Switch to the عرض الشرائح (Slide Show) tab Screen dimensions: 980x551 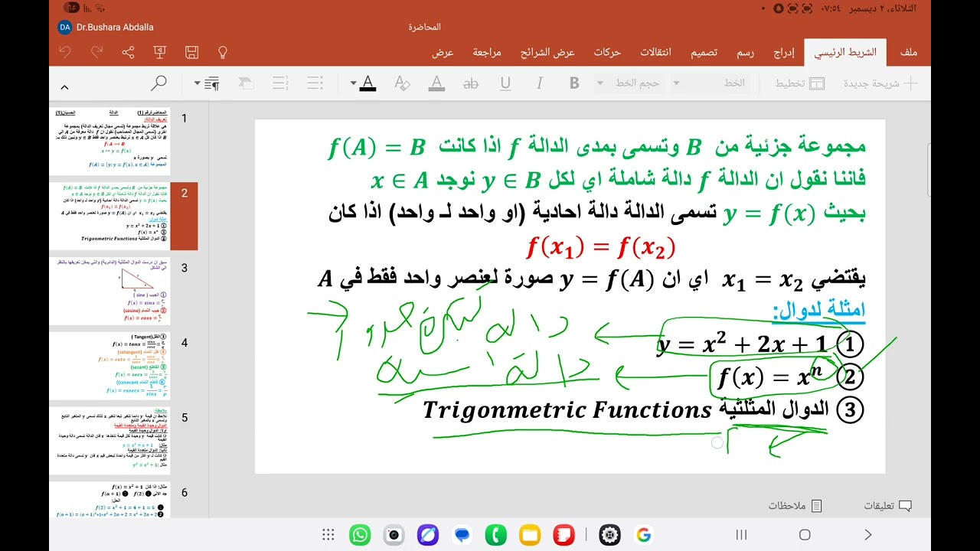click(547, 53)
